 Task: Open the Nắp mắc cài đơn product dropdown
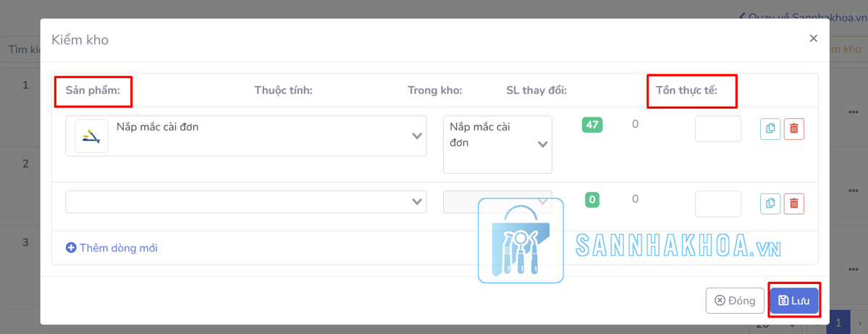point(416,136)
